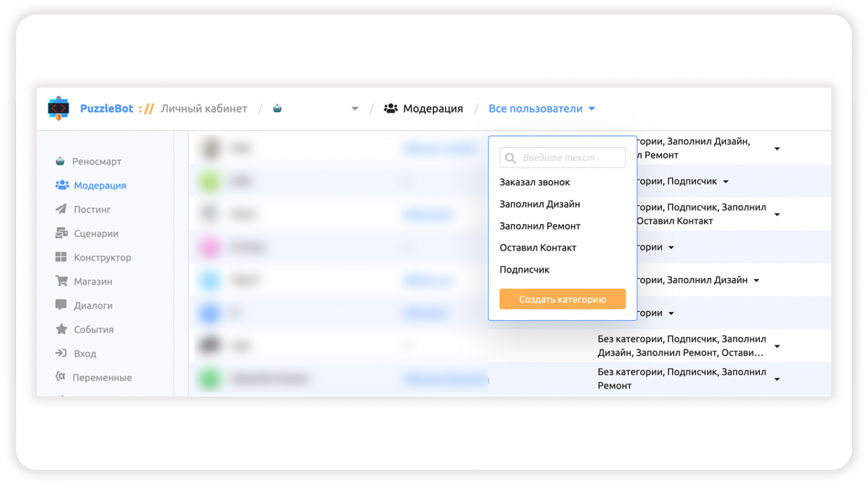
Task: Select category Подписчик in popup
Action: coord(525,270)
